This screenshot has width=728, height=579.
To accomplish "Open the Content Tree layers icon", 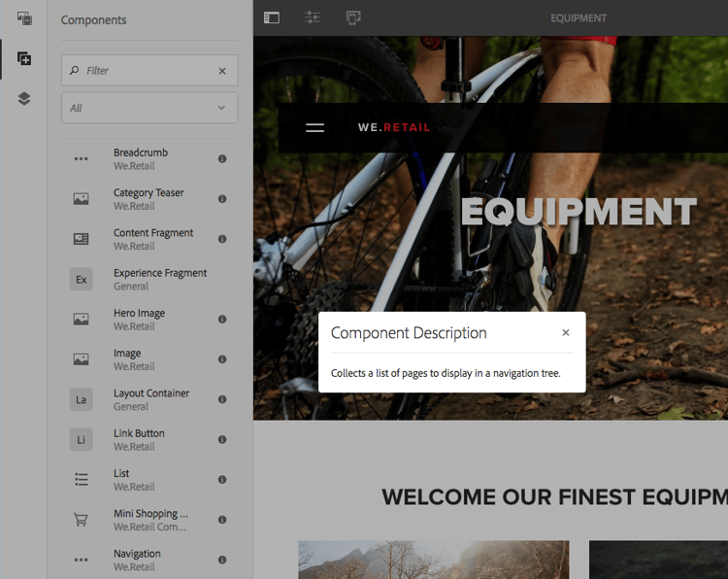I will 24,98.
